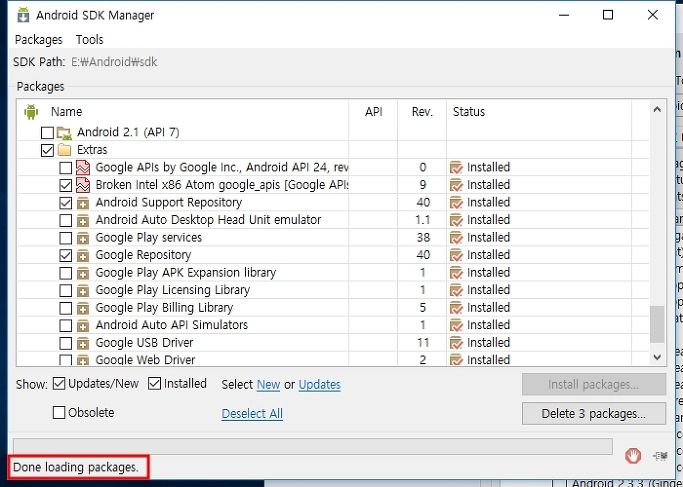Select the Google Play services row text
Image resolution: width=683 pixels, height=487 pixels.
(x=149, y=238)
